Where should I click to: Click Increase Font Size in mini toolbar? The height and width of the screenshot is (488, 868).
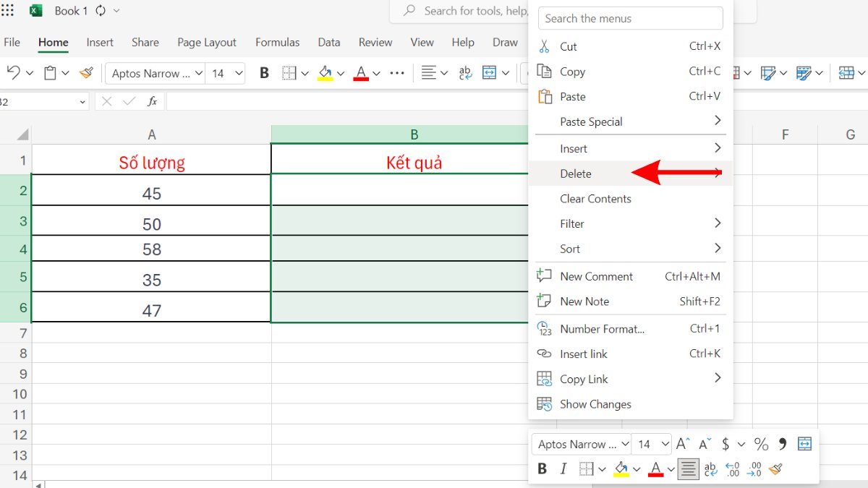tap(683, 444)
